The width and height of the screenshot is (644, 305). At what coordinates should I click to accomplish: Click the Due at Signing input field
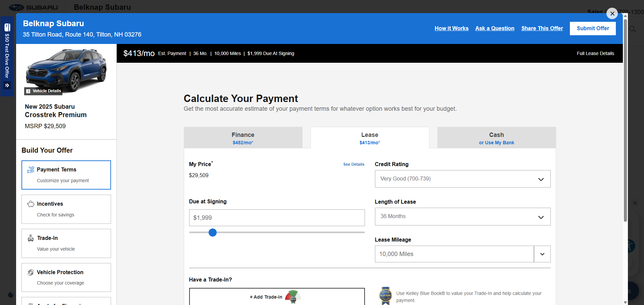click(277, 218)
